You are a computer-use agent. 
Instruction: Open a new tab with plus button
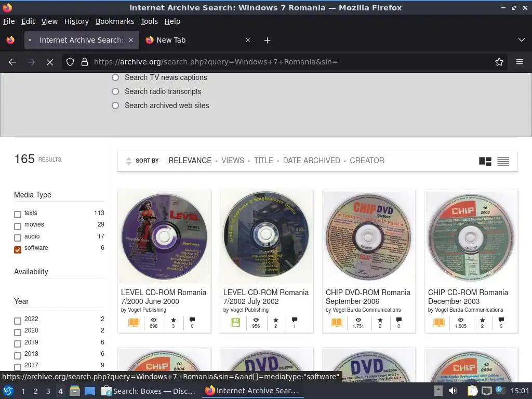[268, 41]
